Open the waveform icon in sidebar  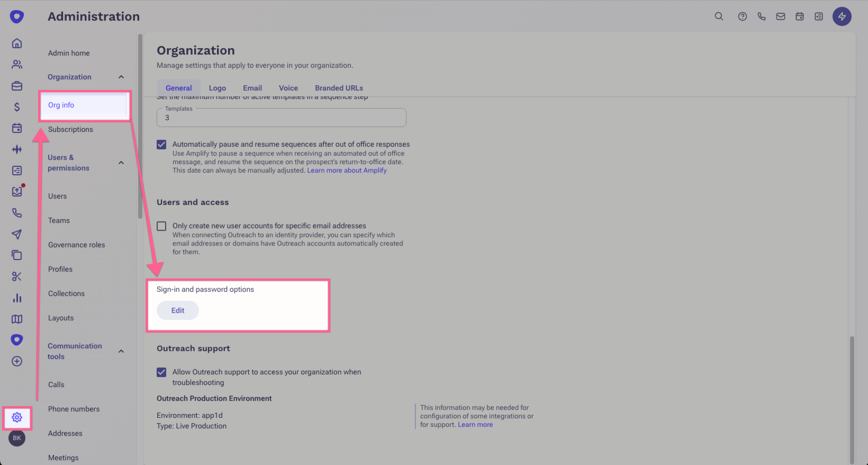(x=17, y=149)
